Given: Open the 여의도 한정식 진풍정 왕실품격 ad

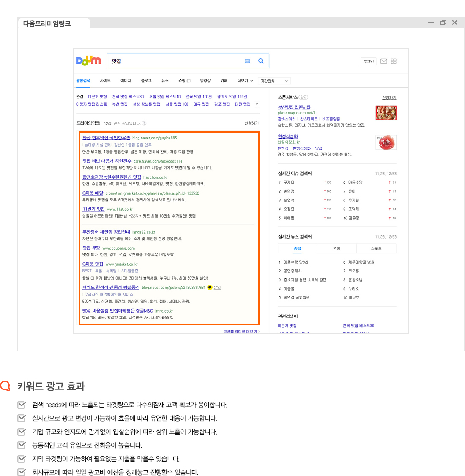Looking at the screenshot, I should (111, 288).
